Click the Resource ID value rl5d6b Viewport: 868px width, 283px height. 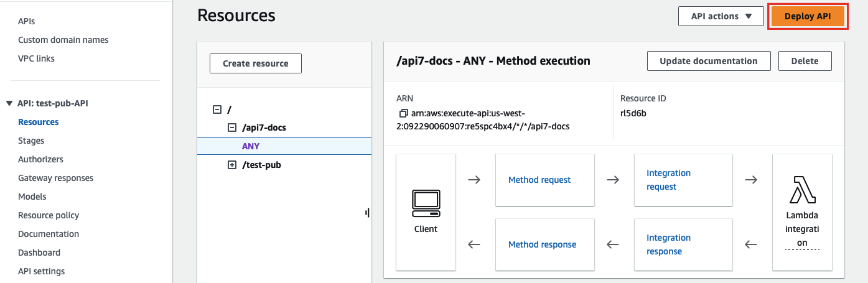(634, 114)
